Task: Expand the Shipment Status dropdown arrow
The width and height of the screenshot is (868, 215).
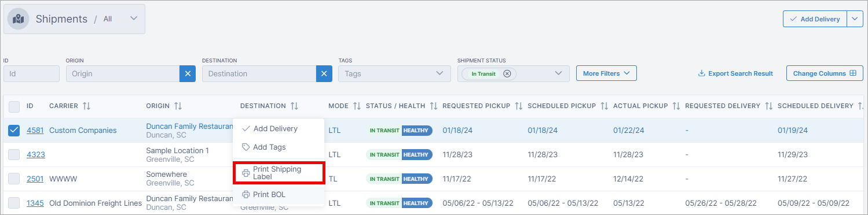Action: coord(558,73)
